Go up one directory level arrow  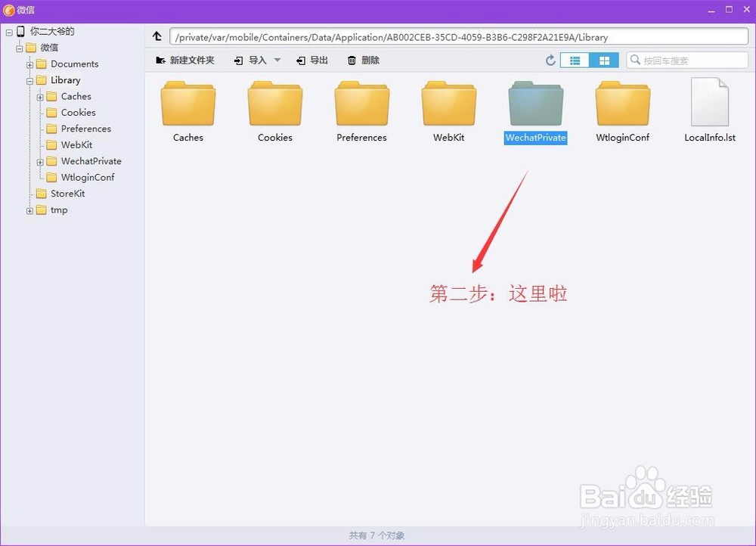pos(157,36)
